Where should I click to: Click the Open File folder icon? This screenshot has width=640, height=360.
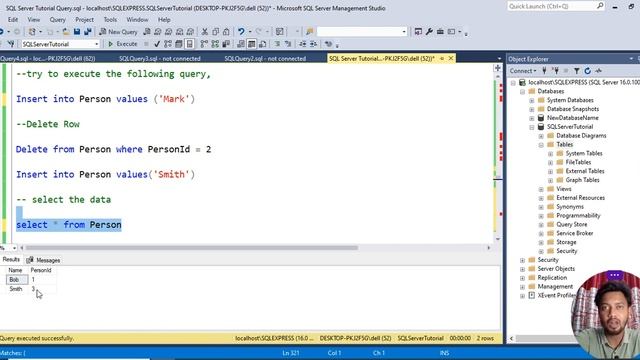[x=65, y=31]
